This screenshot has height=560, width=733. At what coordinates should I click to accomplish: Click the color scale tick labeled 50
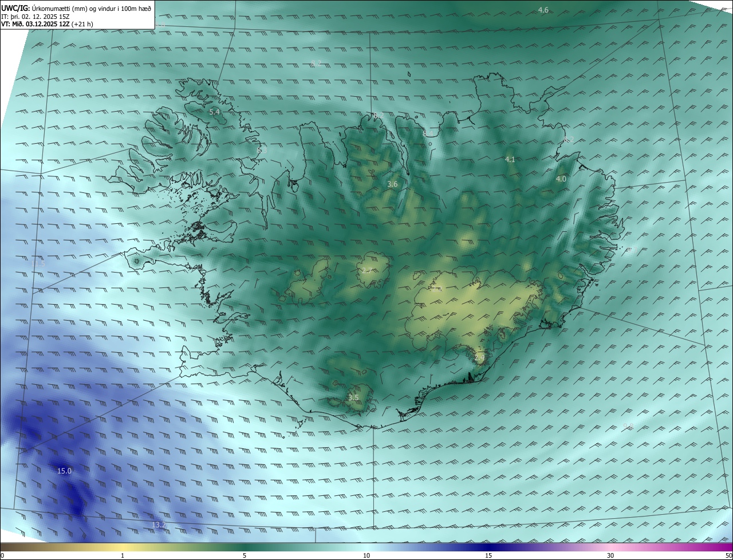pyautogui.click(x=729, y=555)
